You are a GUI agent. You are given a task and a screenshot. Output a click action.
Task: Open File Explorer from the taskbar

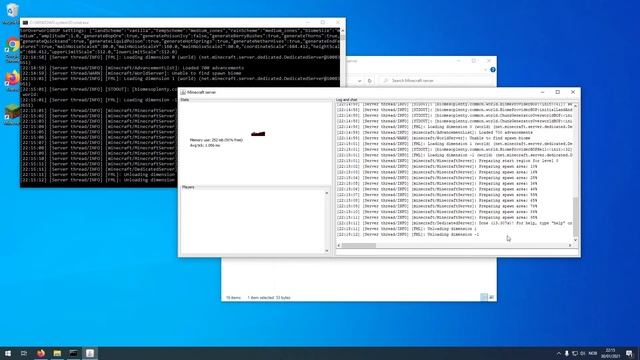57,353
